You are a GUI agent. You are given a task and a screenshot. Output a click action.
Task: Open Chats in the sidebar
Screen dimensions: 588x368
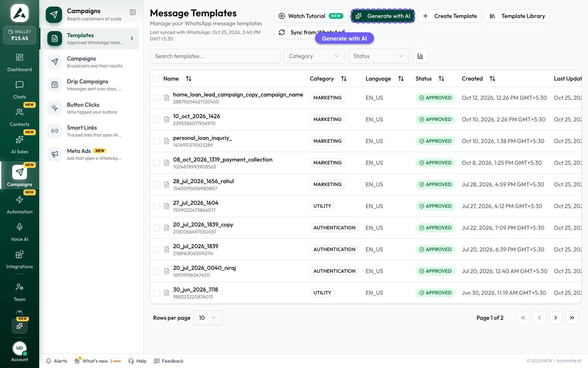(20, 90)
